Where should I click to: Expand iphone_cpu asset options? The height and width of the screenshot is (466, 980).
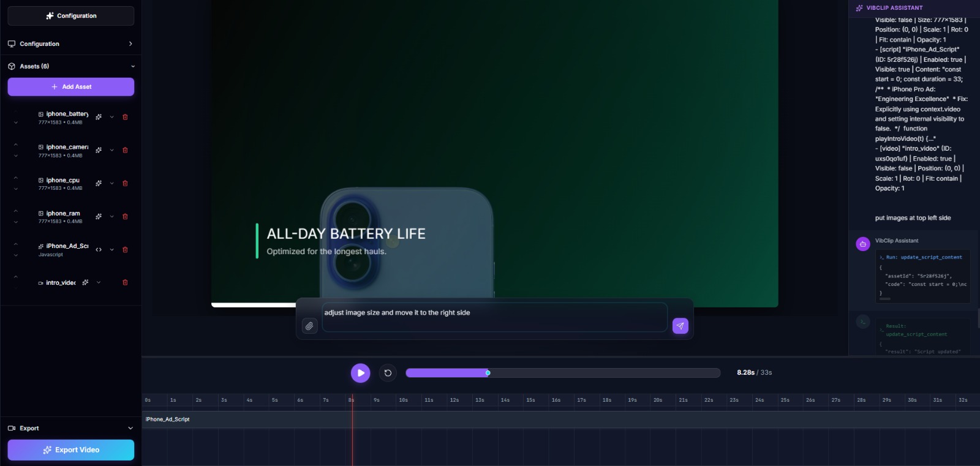point(112,183)
